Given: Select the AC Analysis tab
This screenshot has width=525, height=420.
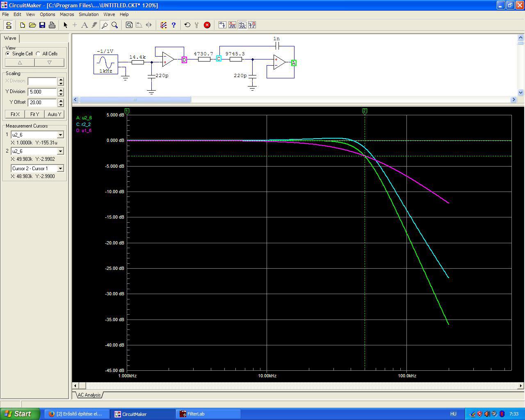Looking at the screenshot, I should coord(89,395).
